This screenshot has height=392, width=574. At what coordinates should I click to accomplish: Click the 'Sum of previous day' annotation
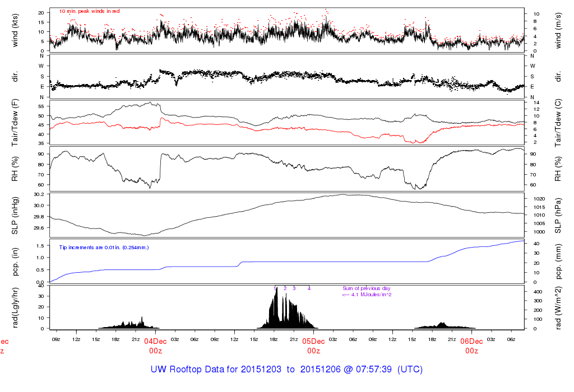click(x=367, y=288)
